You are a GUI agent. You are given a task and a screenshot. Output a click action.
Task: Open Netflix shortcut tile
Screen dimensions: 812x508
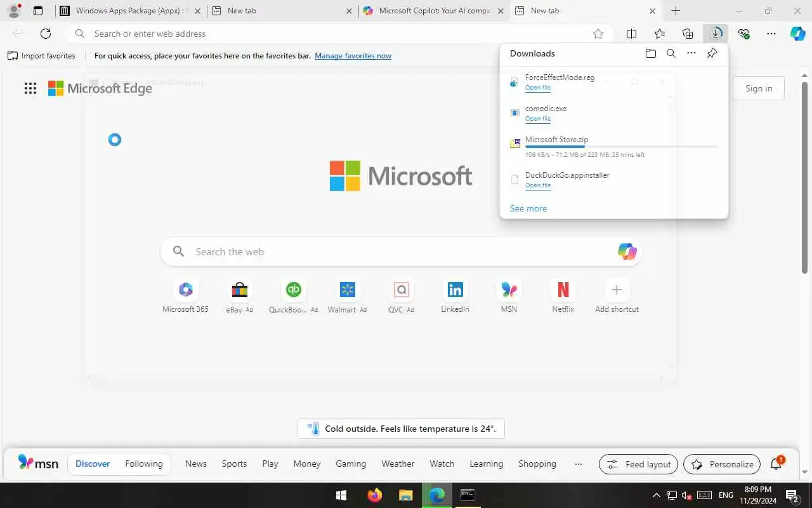563,296
